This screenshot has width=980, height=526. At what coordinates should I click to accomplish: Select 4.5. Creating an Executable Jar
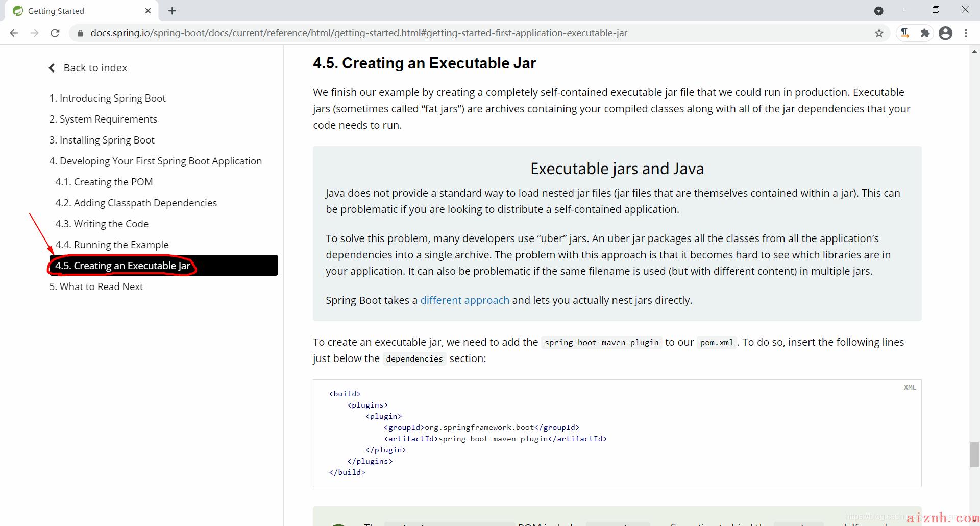click(163, 266)
